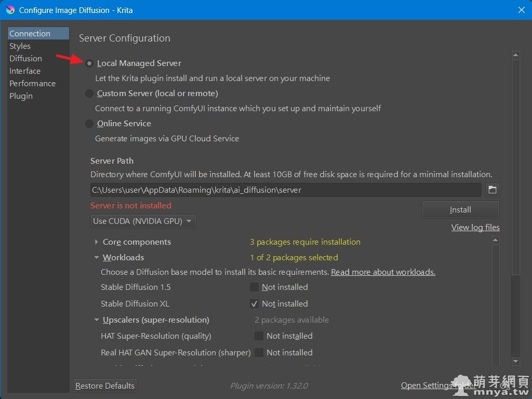Click the folder browse icon beside Server Path
This screenshot has width=532, height=399.
coord(492,190)
